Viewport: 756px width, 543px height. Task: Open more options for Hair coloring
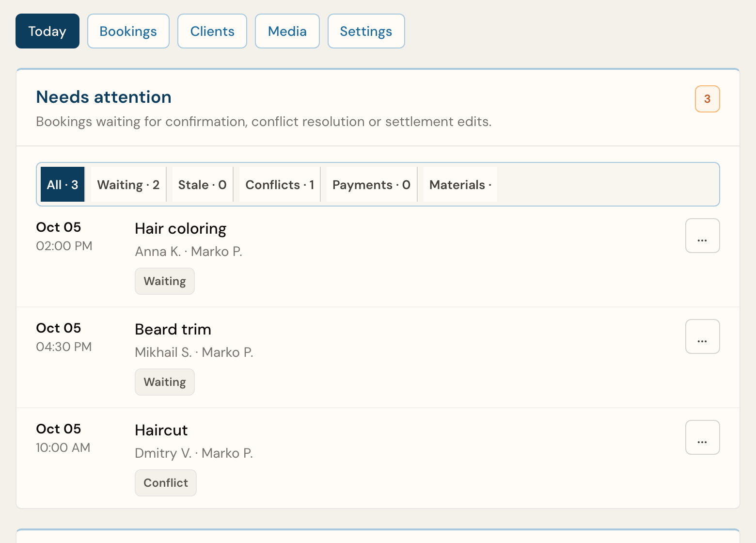pos(703,236)
